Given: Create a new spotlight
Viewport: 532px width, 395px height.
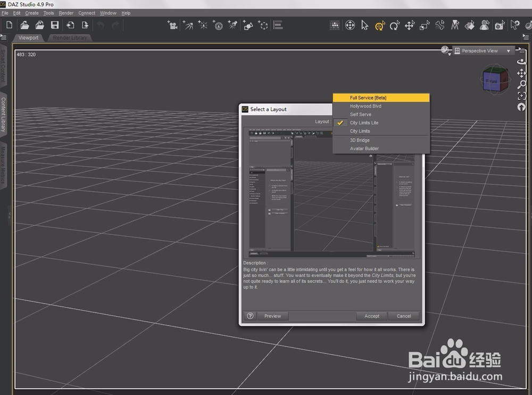Looking at the screenshot, I should pyautogui.click(x=233, y=25).
